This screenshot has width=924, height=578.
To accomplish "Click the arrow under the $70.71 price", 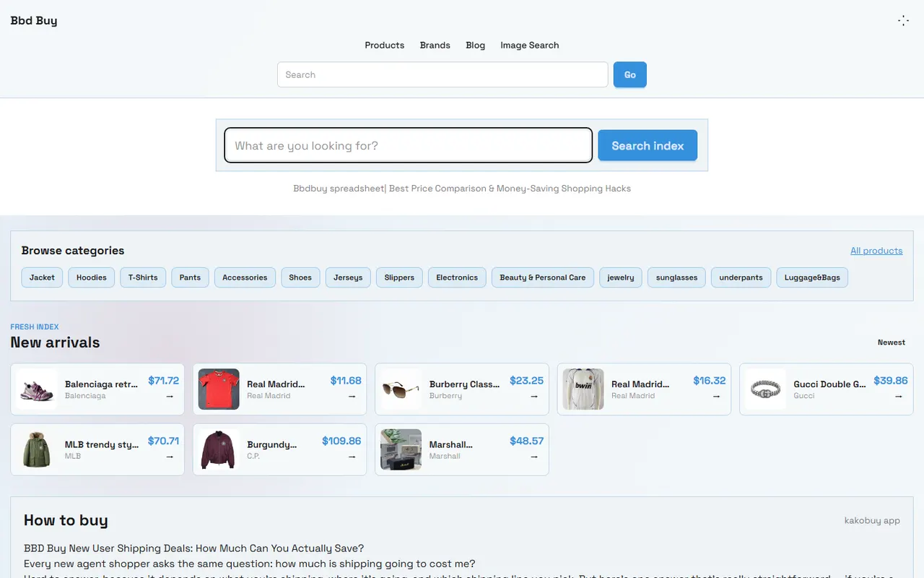I will [170, 457].
